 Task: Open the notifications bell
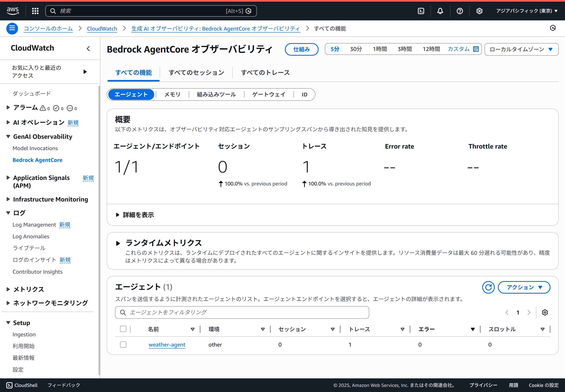440,11
